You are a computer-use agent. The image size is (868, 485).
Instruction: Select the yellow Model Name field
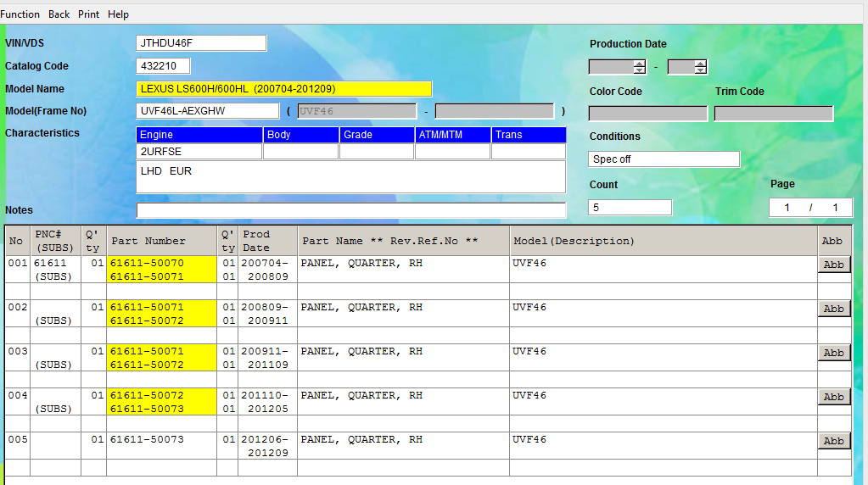[283, 88]
